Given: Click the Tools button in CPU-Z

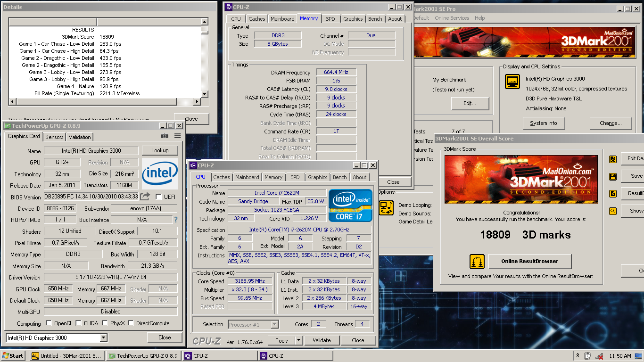Looking at the screenshot, I should pos(281,340).
